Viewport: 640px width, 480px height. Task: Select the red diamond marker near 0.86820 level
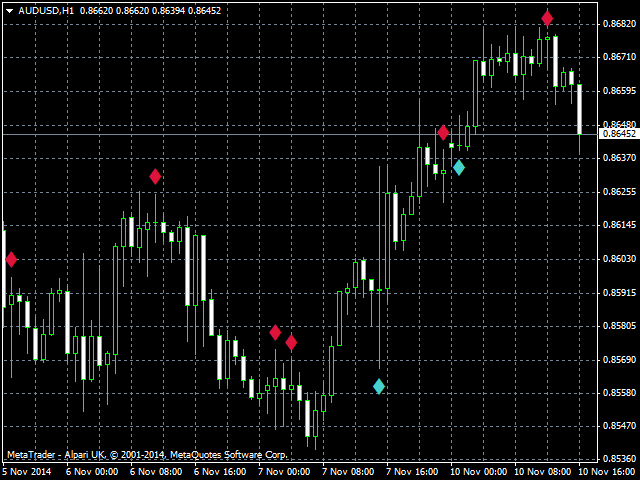pos(547,18)
